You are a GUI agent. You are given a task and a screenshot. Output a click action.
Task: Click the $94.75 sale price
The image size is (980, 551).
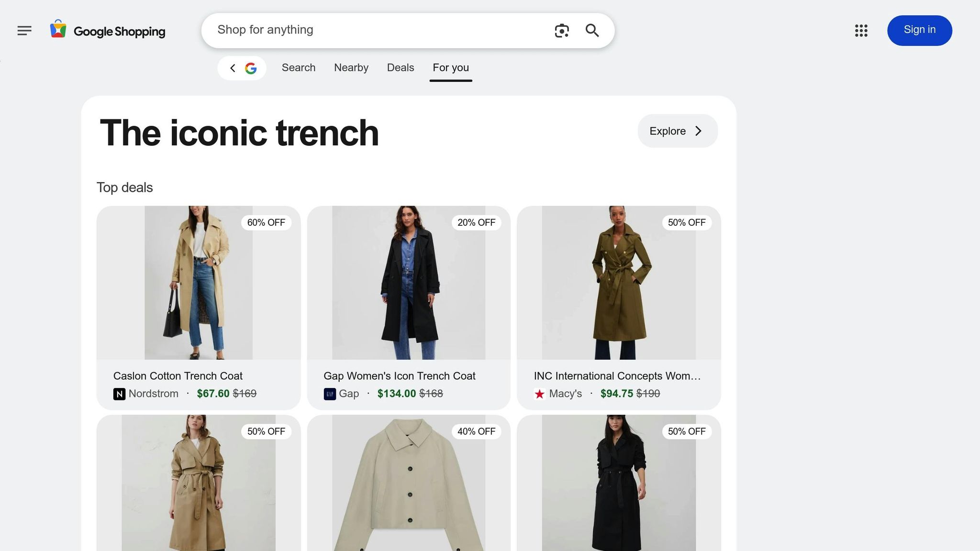(617, 394)
